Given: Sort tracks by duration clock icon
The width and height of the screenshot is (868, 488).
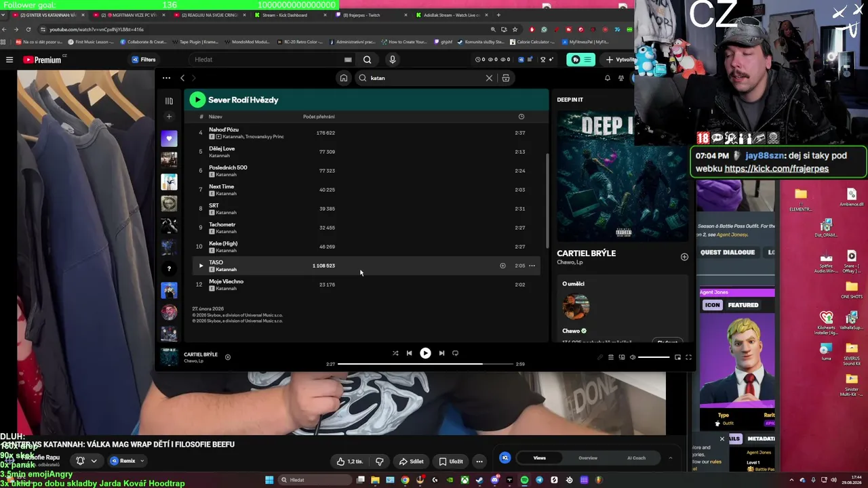Looking at the screenshot, I should [x=521, y=117].
